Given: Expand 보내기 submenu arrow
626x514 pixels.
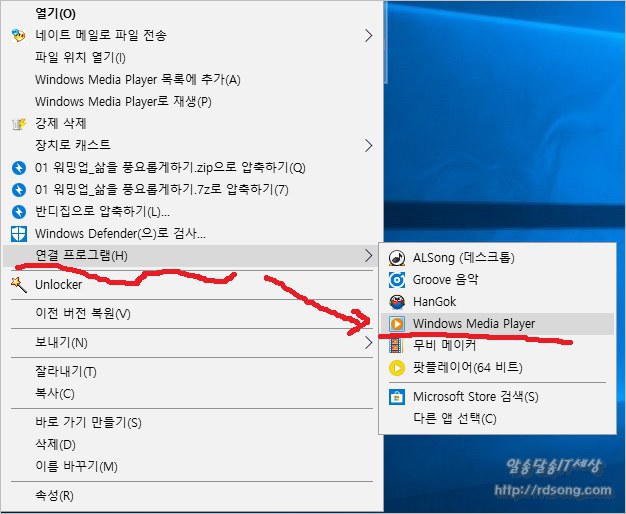Looking at the screenshot, I should coord(368,343).
